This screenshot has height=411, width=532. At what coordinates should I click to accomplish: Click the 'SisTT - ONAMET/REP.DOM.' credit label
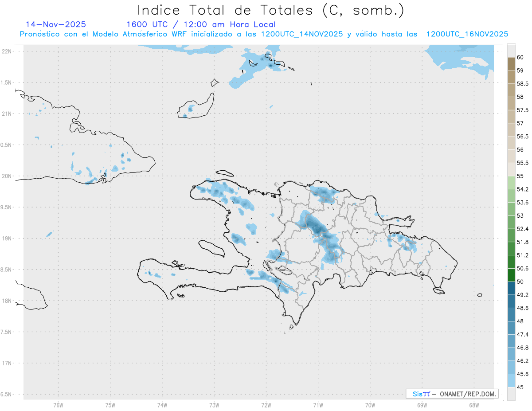click(452, 394)
